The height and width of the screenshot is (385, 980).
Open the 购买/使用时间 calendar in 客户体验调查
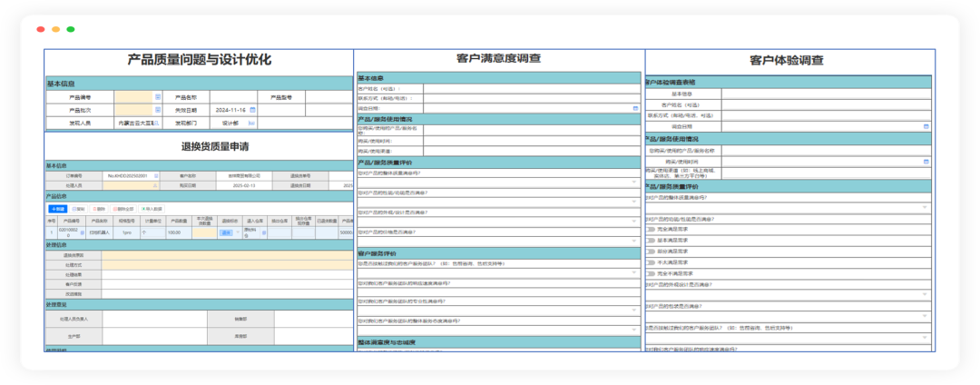[x=926, y=162]
